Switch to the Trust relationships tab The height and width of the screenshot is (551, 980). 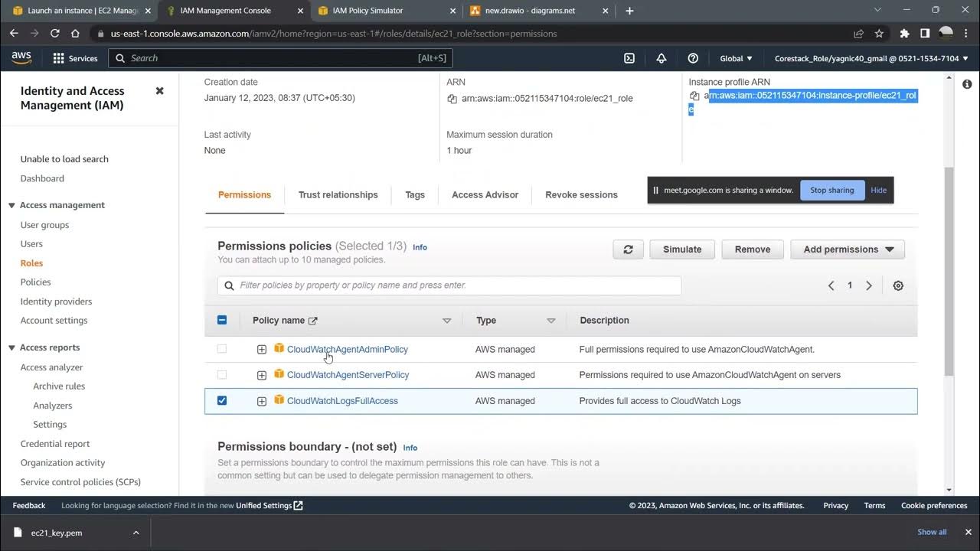pos(338,195)
